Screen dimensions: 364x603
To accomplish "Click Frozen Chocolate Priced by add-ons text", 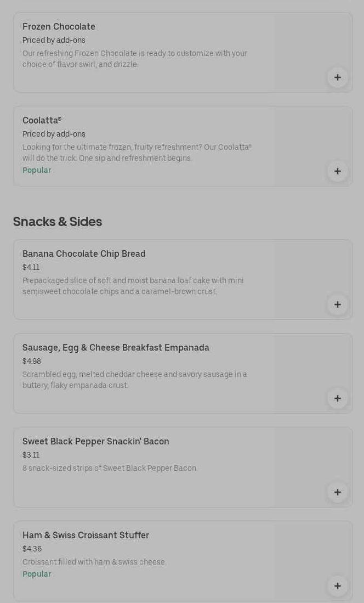I will coord(54,40).
